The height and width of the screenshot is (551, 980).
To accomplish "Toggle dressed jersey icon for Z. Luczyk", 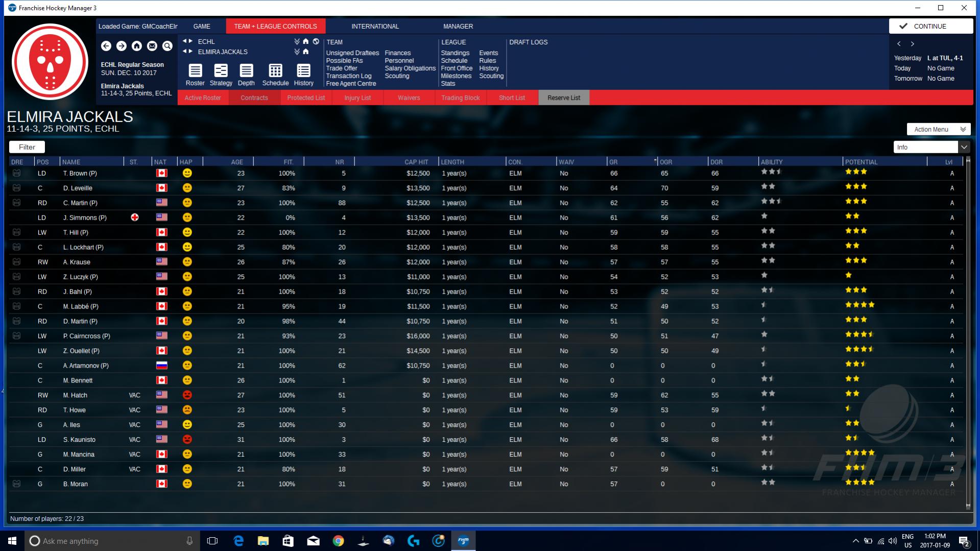I will point(17,277).
